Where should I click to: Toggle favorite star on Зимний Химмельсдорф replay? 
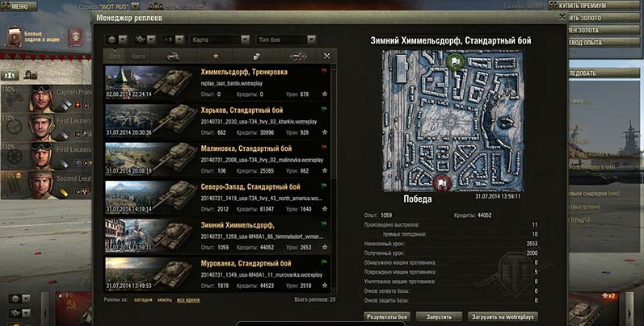325,247
